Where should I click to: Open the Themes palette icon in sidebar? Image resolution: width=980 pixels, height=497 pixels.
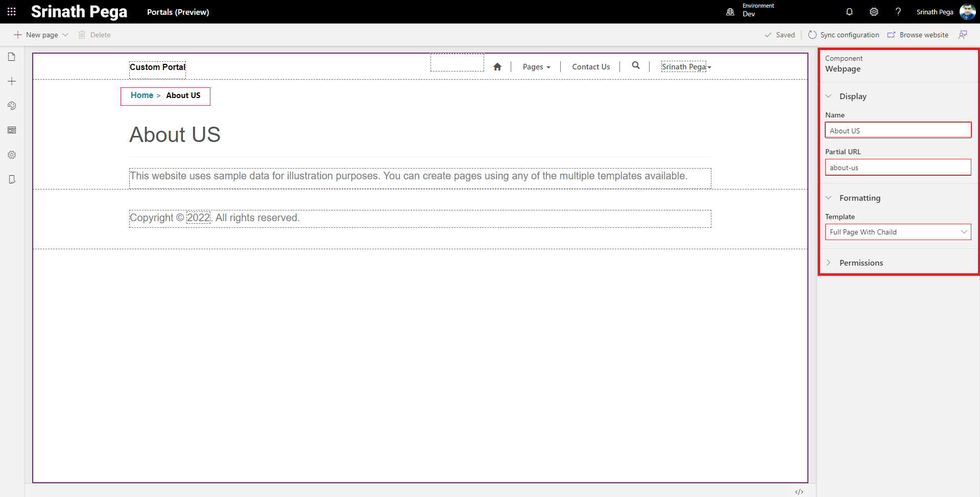pyautogui.click(x=12, y=106)
